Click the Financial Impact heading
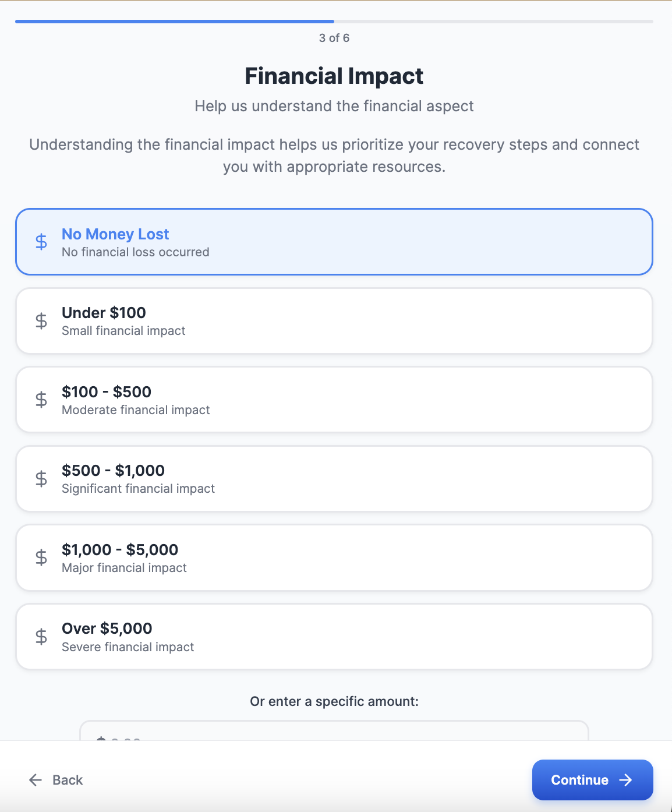Screen dimensions: 672x812 click(334, 76)
